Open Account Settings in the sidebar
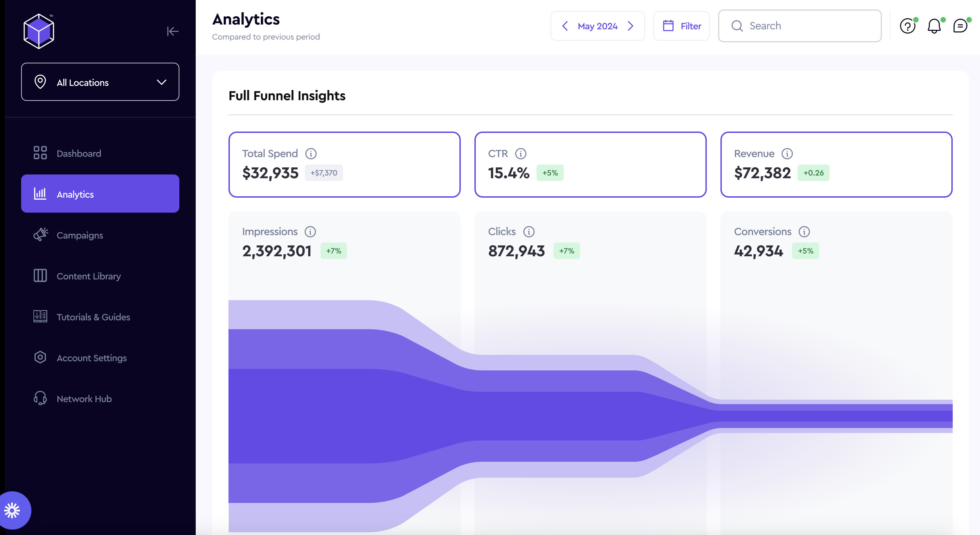 (91, 358)
